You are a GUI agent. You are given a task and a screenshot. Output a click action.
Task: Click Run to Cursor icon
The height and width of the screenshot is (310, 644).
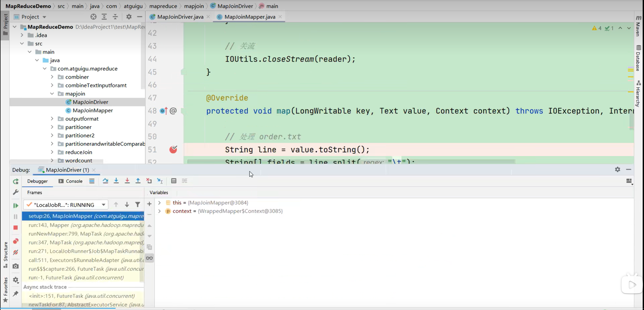coord(160,181)
